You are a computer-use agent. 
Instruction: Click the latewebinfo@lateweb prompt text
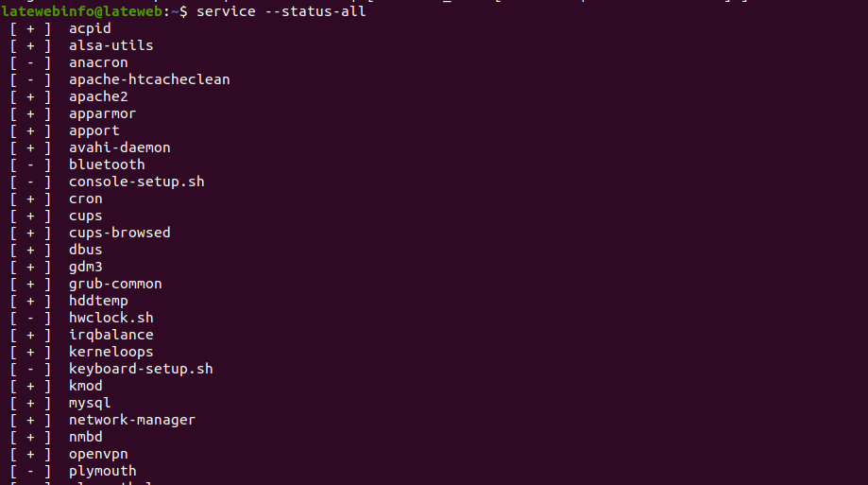click(x=79, y=11)
